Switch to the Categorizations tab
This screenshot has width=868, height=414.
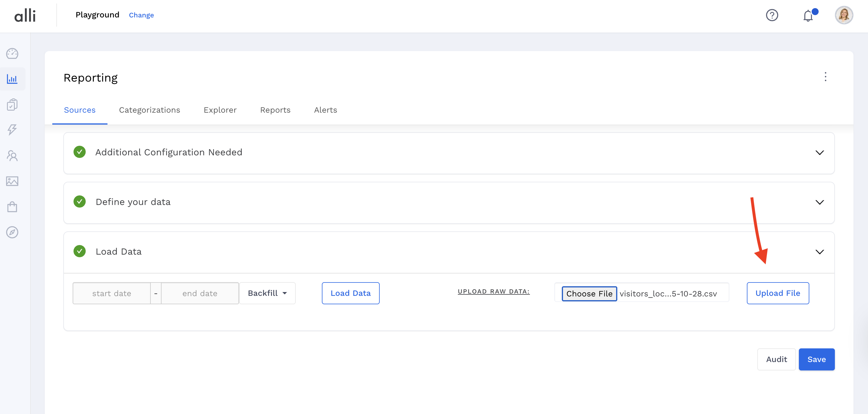pos(149,110)
